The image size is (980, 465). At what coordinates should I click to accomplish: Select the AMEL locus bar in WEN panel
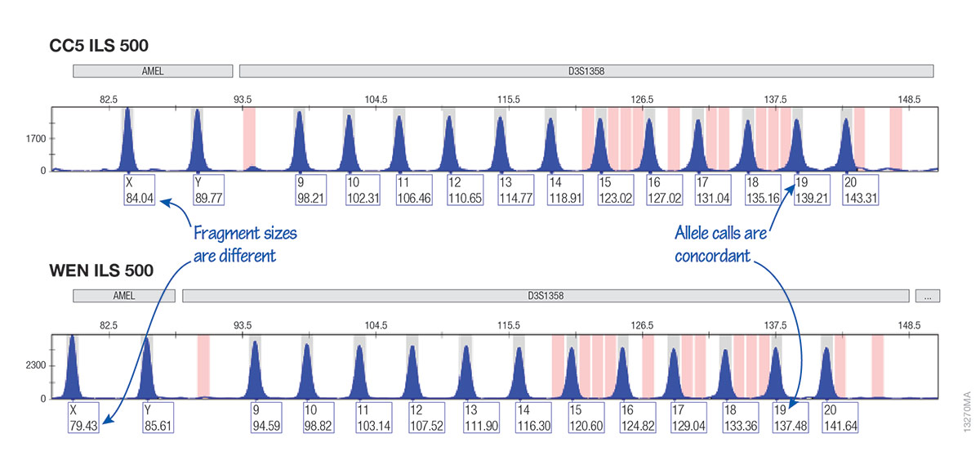click(124, 295)
